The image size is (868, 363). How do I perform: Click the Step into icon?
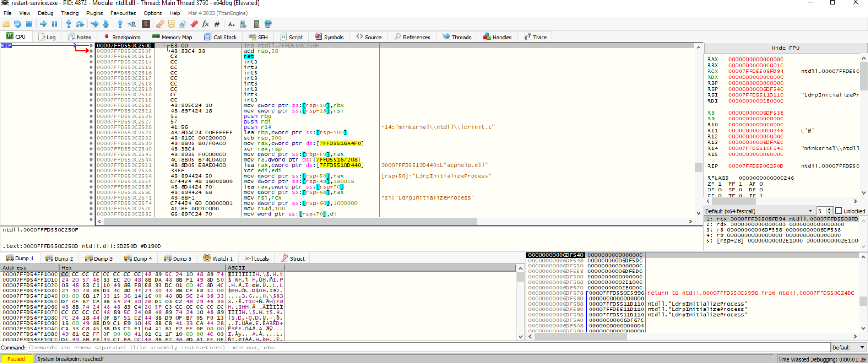(x=69, y=24)
